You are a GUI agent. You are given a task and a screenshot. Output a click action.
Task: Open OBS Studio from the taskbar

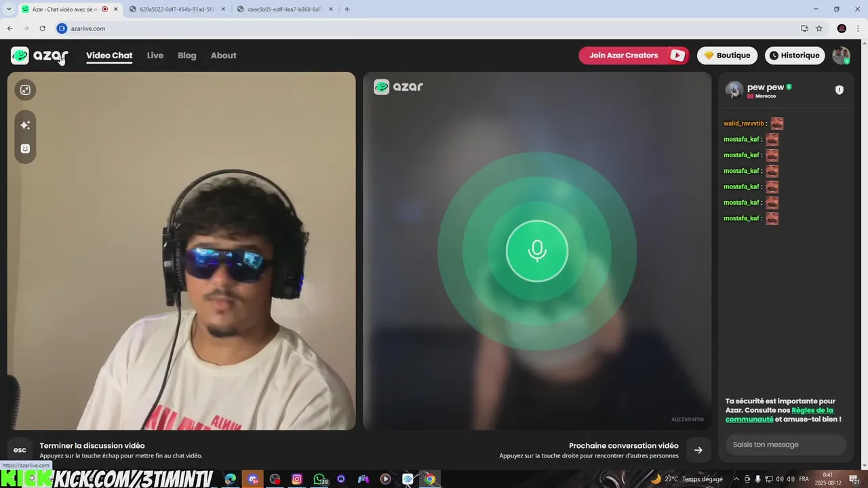[x=275, y=479]
